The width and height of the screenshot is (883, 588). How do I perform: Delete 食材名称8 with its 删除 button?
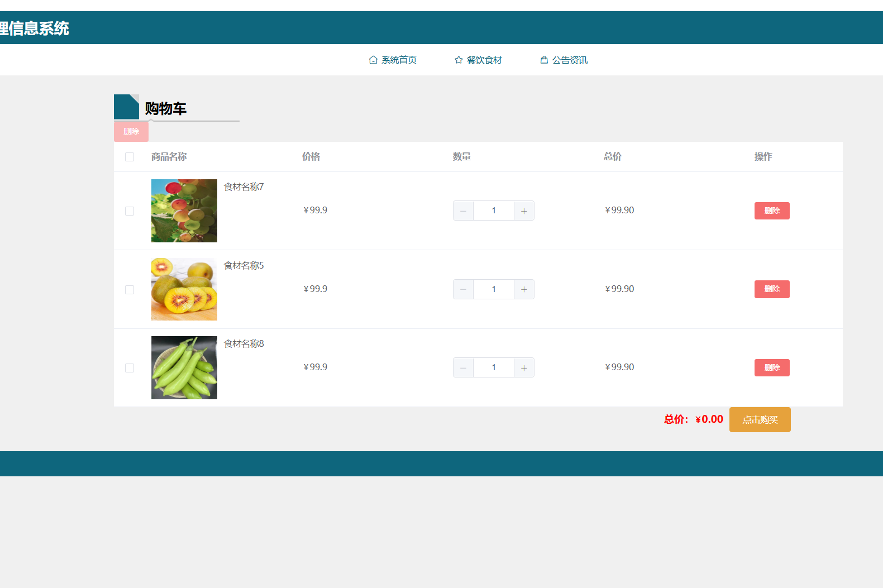772,367
